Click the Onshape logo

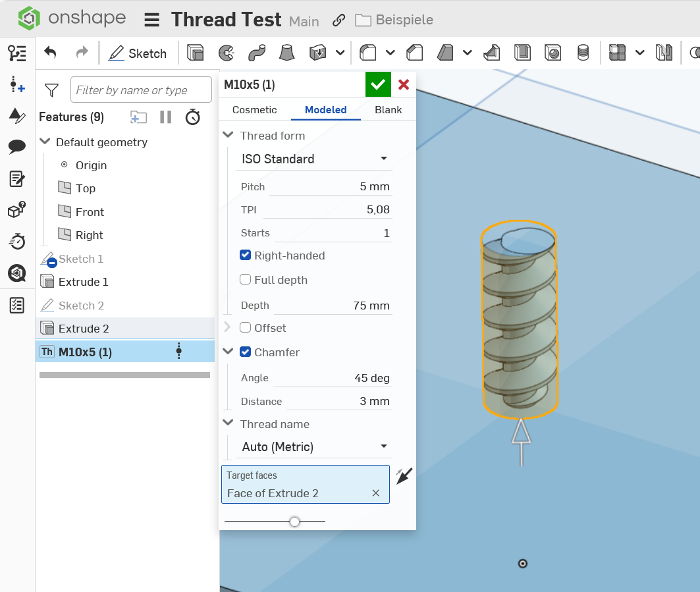point(71,18)
